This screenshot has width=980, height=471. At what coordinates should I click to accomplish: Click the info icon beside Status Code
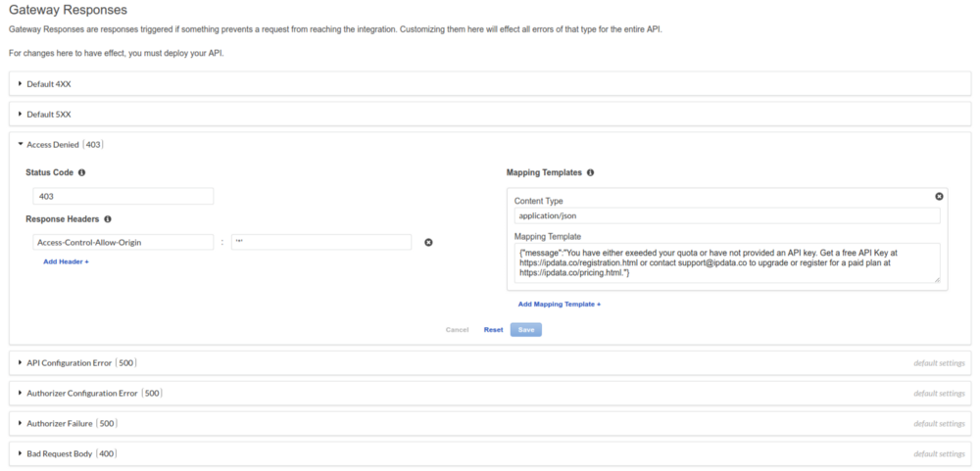(x=82, y=172)
